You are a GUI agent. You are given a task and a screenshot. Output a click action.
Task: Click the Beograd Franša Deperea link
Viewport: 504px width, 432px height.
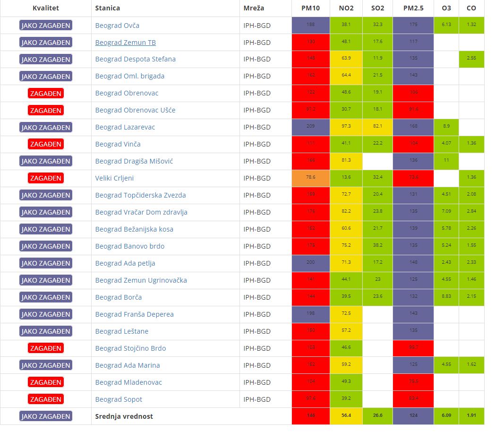click(x=134, y=314)
